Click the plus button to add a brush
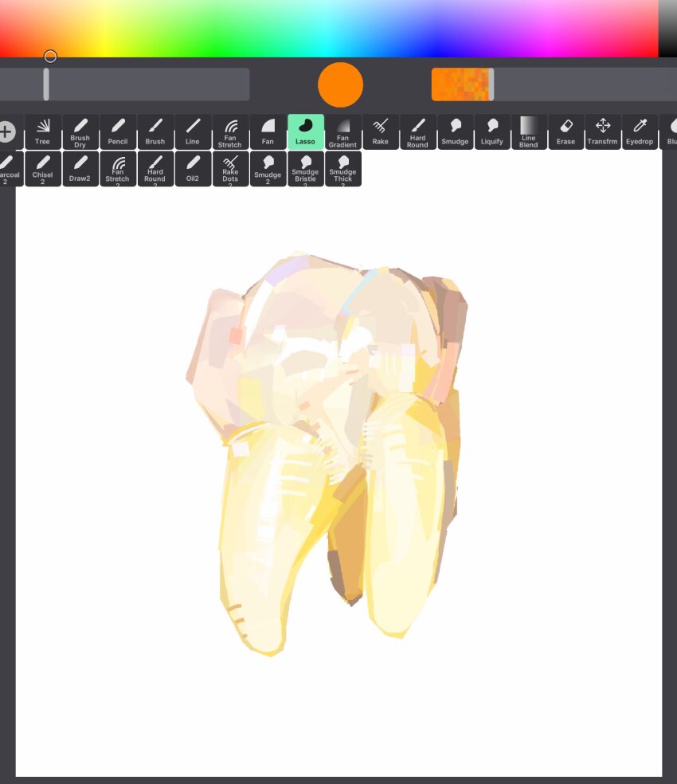The width and height of the screenshot is (677, 784). [6, 131]
